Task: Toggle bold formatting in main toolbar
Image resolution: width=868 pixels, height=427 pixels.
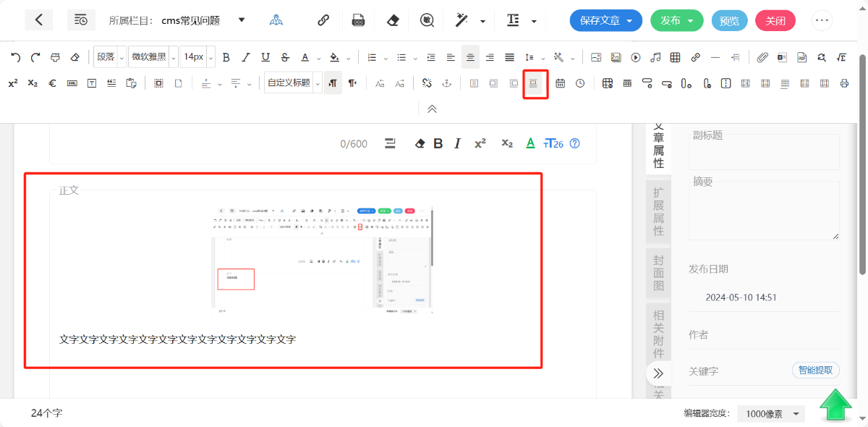Action: click(x=226, y=57)
